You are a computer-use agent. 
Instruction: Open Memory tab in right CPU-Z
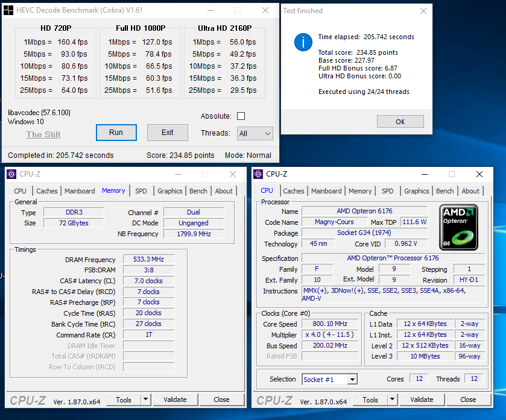coord(360,191)
